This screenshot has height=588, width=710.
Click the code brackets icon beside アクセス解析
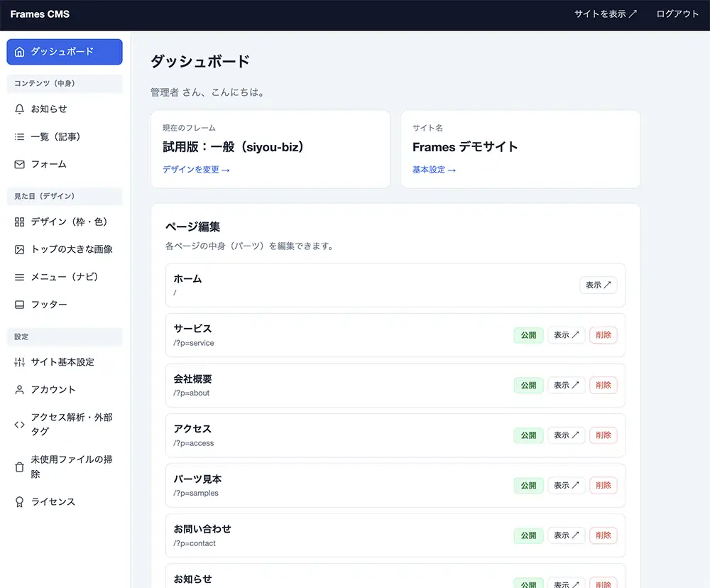tap(19, 425)
